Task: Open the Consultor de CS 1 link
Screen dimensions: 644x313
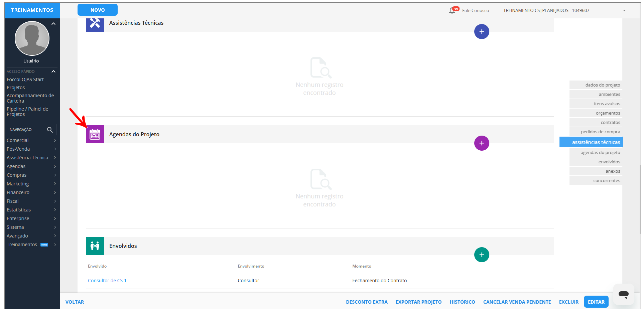Action: pyautogui.click(x=107, y=281)
